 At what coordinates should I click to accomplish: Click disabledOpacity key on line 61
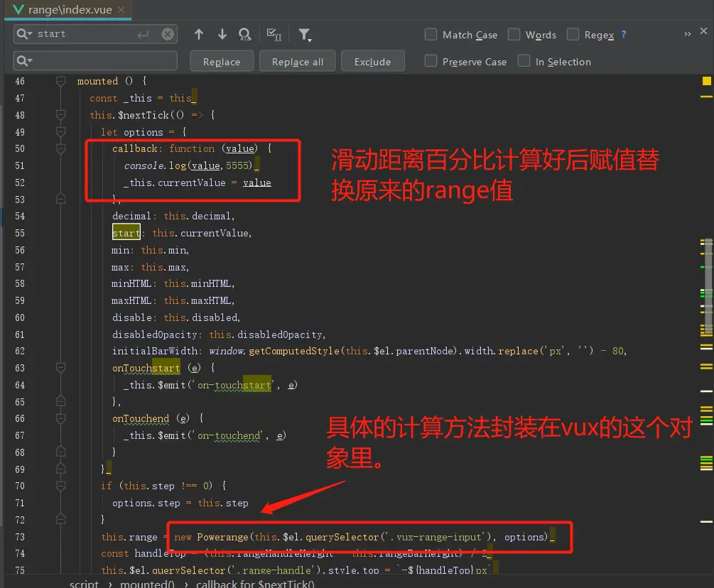point(154,334)
